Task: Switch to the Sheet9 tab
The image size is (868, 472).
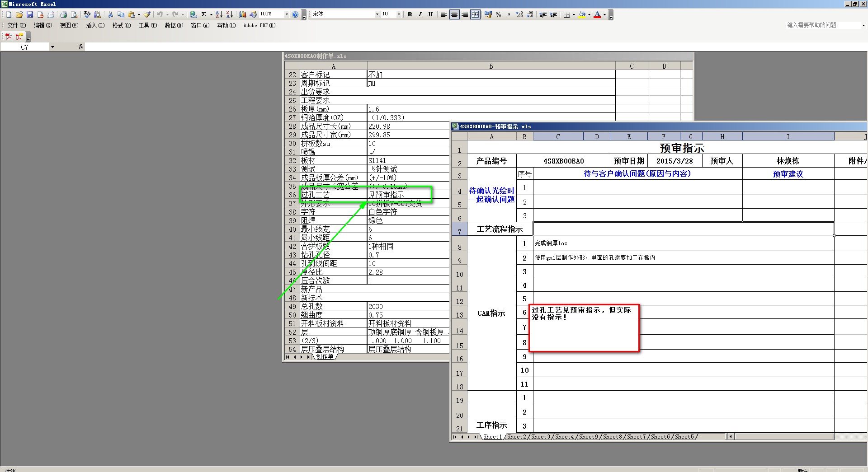Action: click(x=588, y=437)
